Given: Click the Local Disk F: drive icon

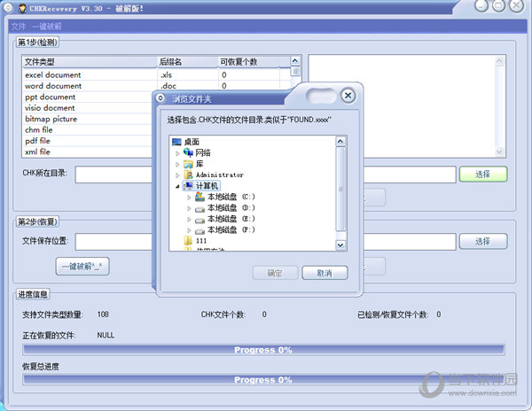Looking at the screenshot, I should click(199, 230).
